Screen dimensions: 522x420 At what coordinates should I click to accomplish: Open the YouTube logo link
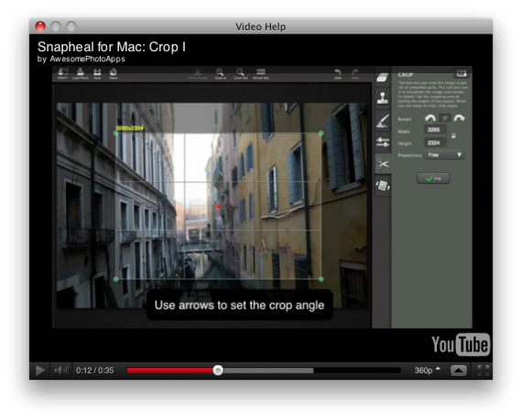461,345
